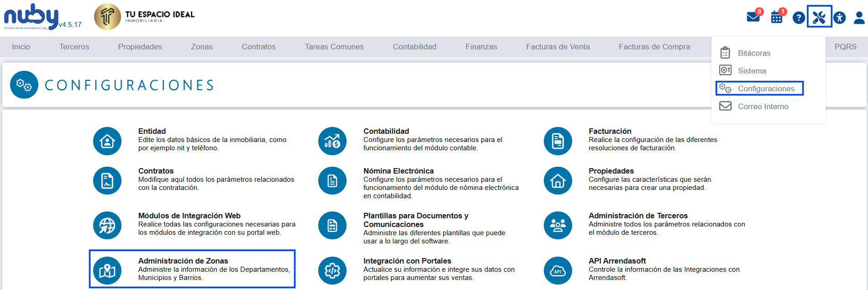Open the API Arrendasoft cloud icon
868x290 pixels.
[x=558, y=271]
